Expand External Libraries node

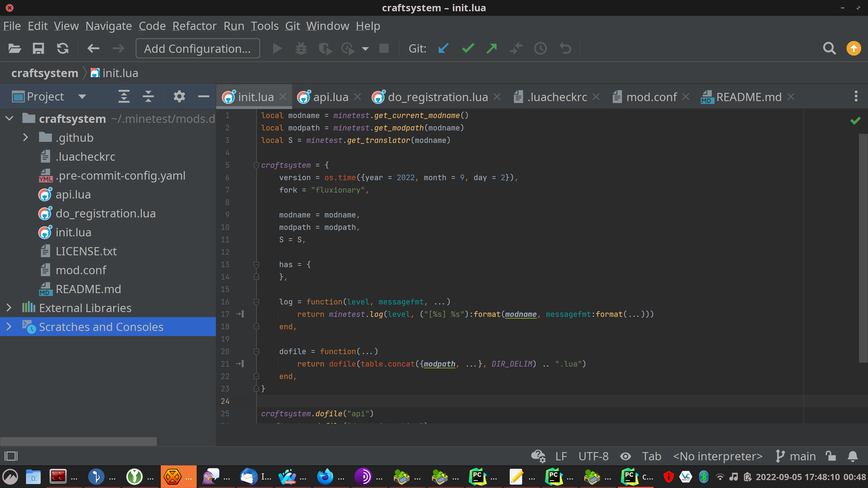tap(9, 308)
